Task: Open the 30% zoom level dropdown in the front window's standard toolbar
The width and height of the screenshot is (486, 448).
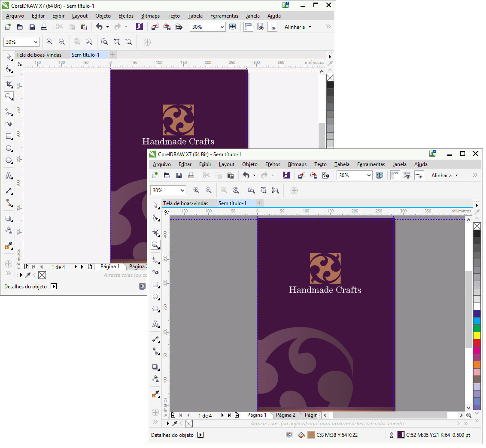Action: tap(368, 175)
